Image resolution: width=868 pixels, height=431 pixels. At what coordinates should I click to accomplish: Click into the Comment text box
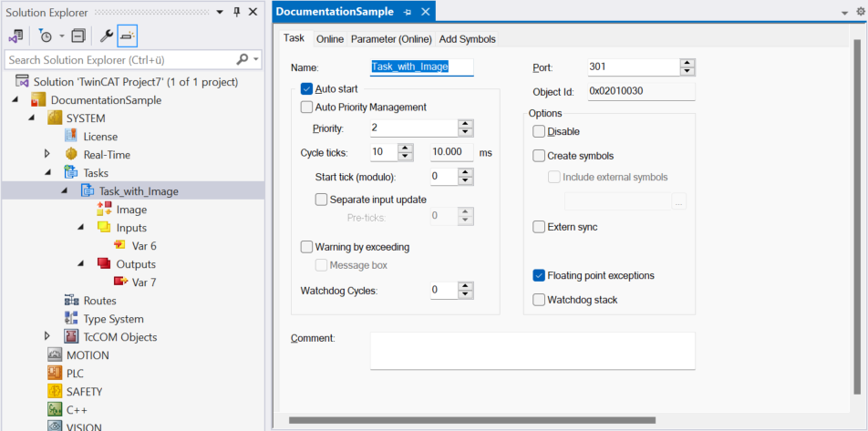point(532,351)
